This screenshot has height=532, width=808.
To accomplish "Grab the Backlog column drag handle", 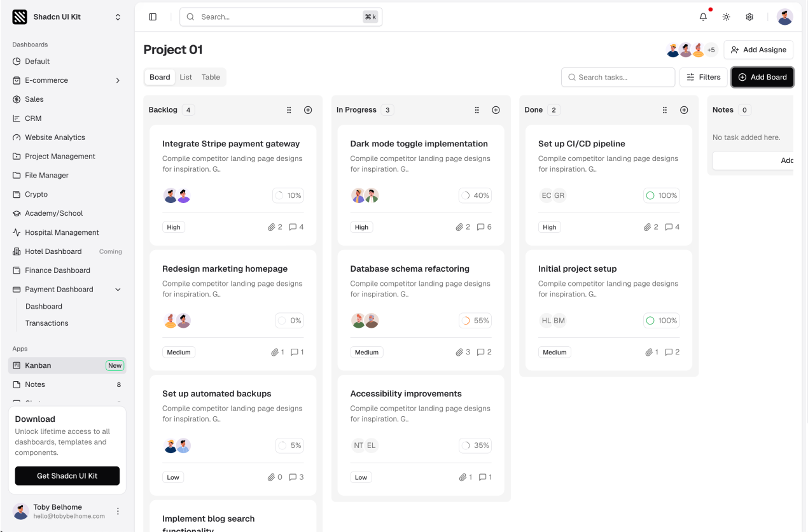I will click(x=289, y=110).
